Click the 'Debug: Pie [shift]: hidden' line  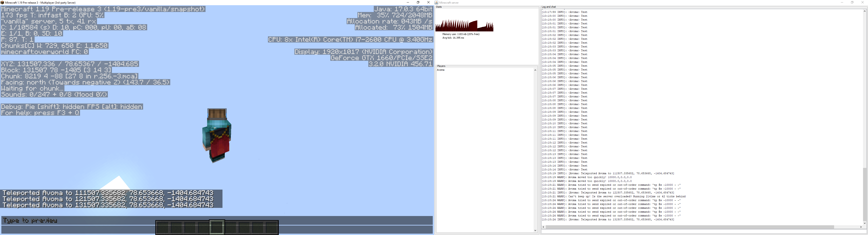pyautogui.click(x=72, y=107)
